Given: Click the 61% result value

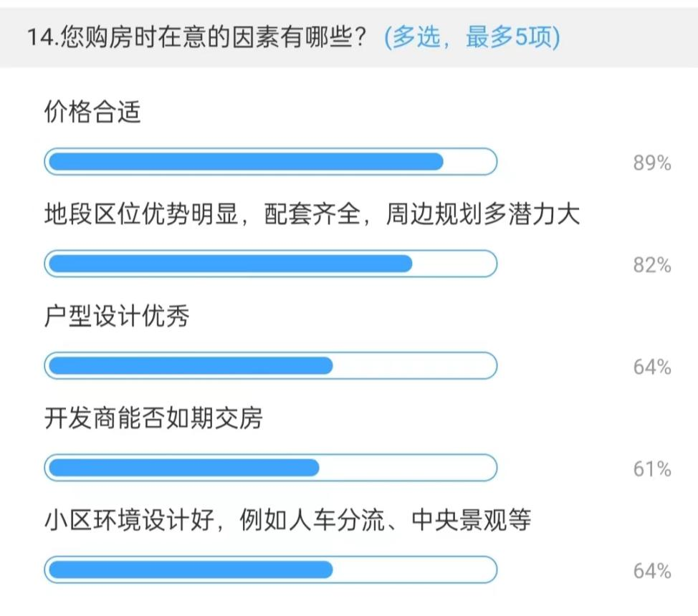Looking at the screenshot, I should [651, 469].
